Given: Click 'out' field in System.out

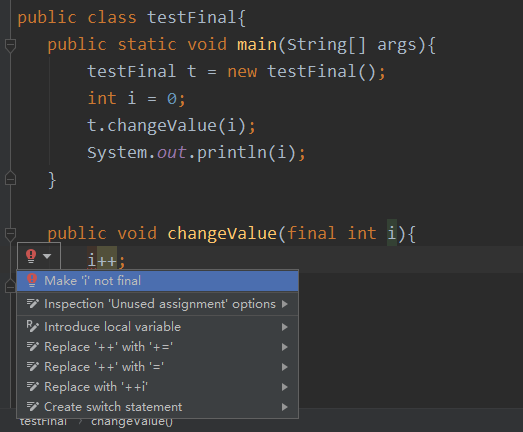Looking at the screenshot, I should point(171,153).
